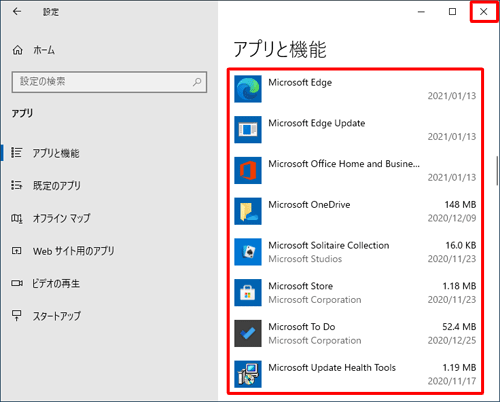The height and width of the screenshot is (402, 500).
Task: Click the Solitaire Collection cards icon
Action: [x=248, y=252]
